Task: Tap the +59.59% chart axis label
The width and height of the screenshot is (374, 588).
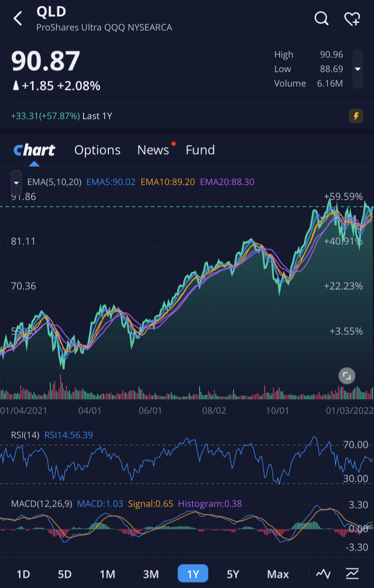Action: tap(343, 197)
